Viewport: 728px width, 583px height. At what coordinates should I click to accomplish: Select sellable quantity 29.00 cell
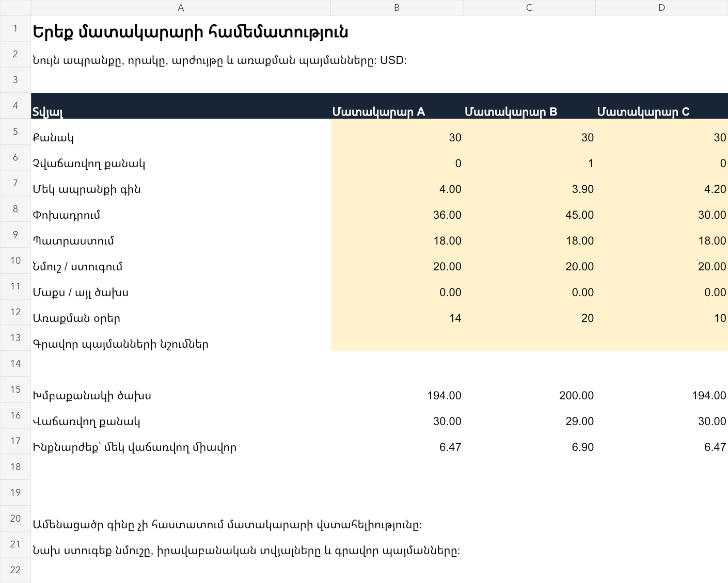(x=529, y=415)
